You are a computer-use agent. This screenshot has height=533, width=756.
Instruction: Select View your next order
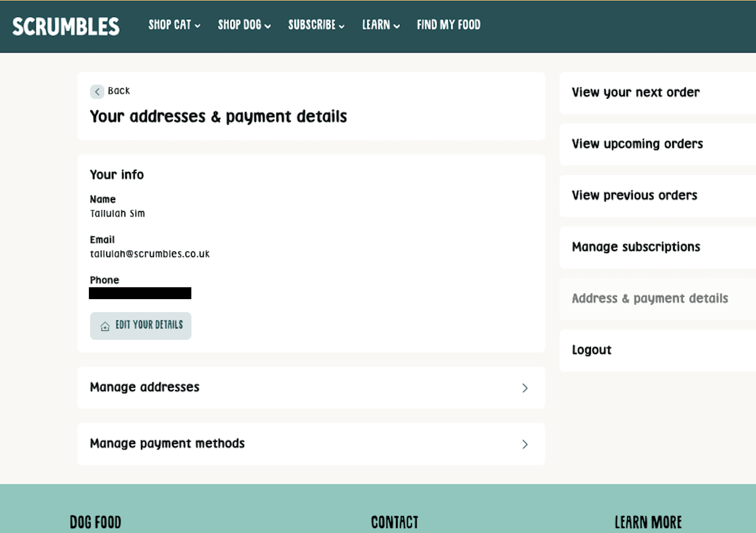pyautogui.click(x=635, y=92)
